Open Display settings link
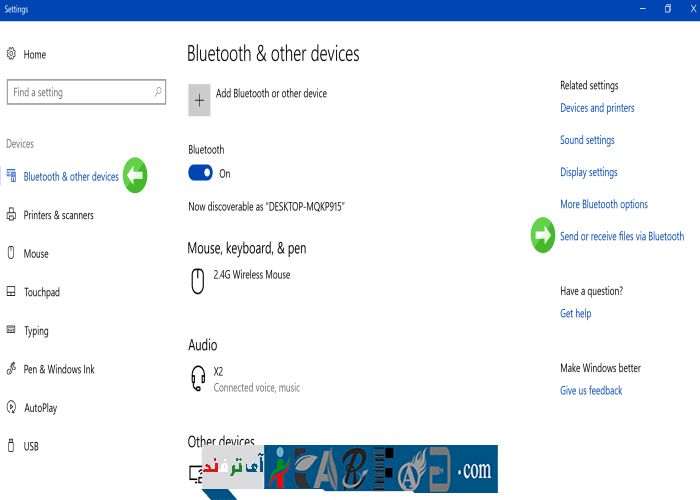Viewport: 700px width, 500px height. point(588,172)
